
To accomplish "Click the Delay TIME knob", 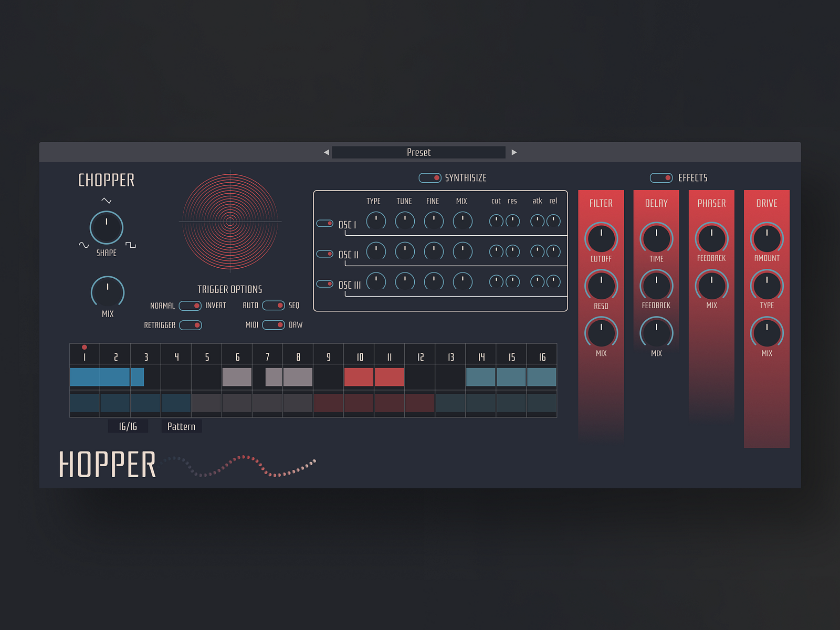I will (x=656, y=239).
